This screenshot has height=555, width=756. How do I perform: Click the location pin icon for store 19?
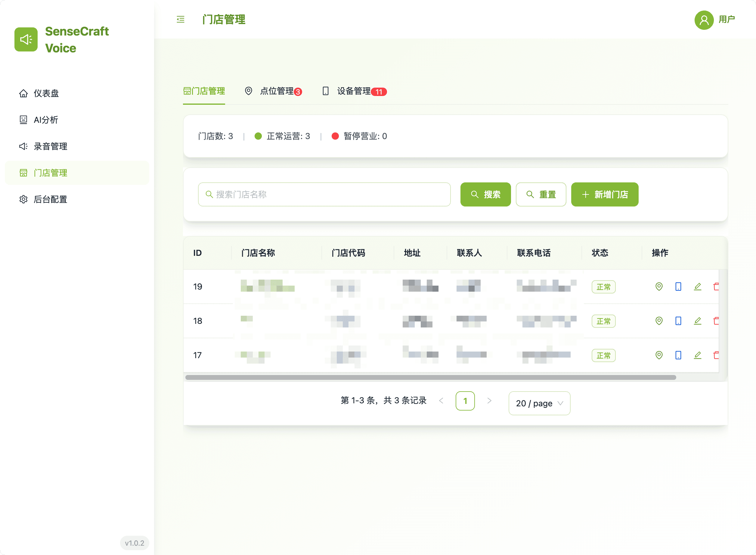pyautogui.click(x=659, y=287)
